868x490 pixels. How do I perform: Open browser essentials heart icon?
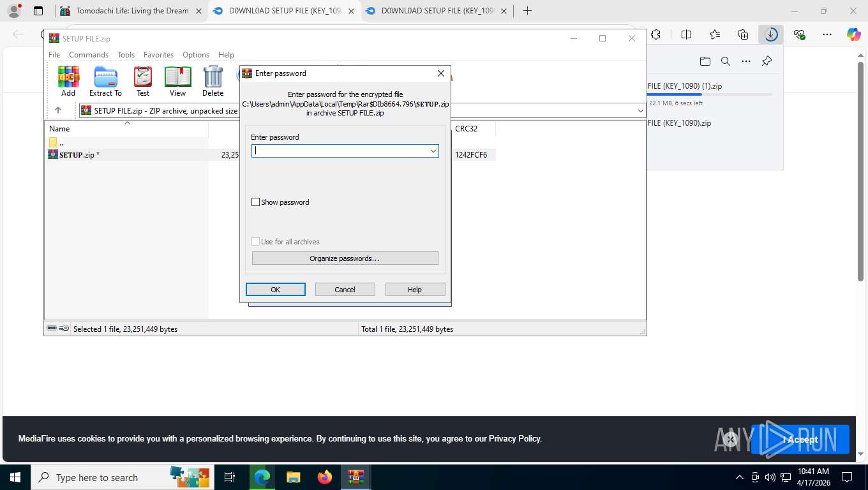coord(799,34)
